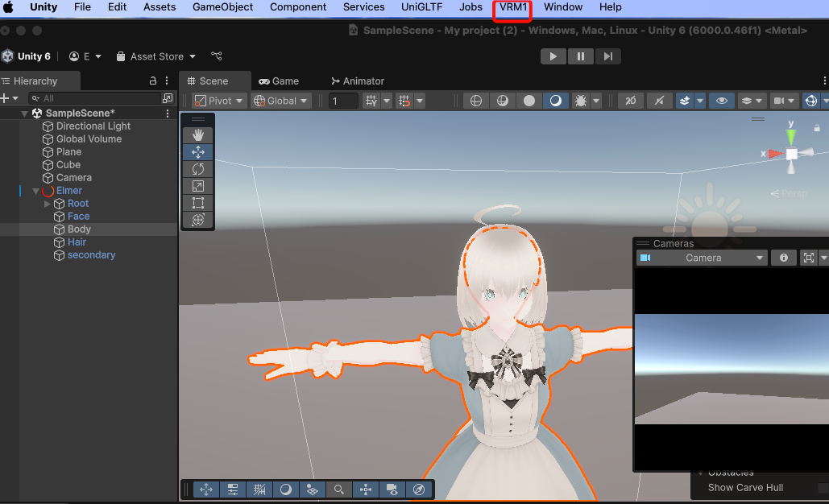This screenshot has width=829, height=504.
Task: Switch to the Game tab
Action: (279, 81)
